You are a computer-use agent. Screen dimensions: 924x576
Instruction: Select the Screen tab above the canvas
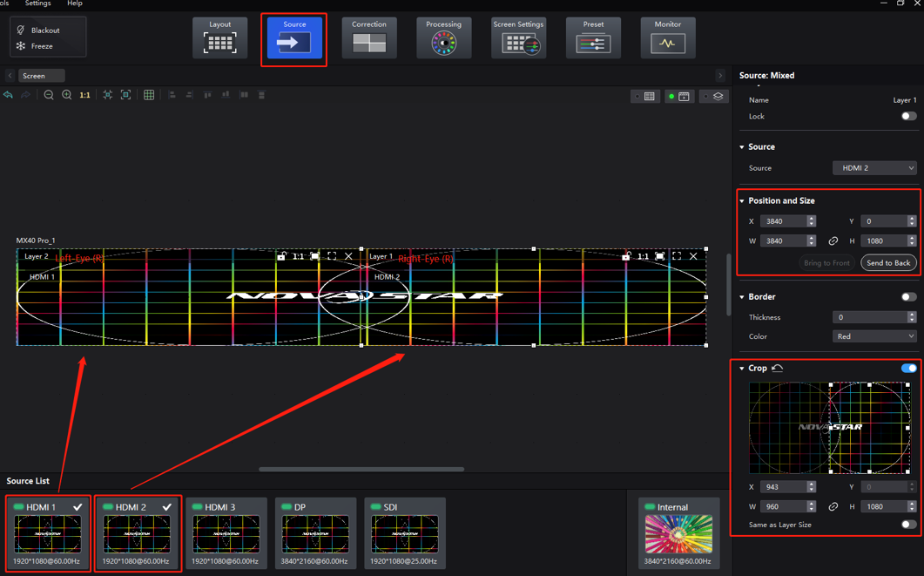click(x=41, y=76)
